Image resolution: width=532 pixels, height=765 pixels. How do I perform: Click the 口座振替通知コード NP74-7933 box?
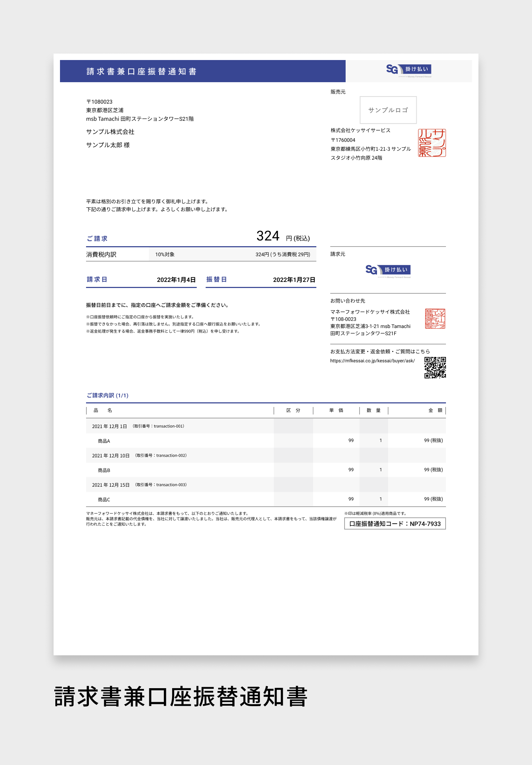pos(395,524)
